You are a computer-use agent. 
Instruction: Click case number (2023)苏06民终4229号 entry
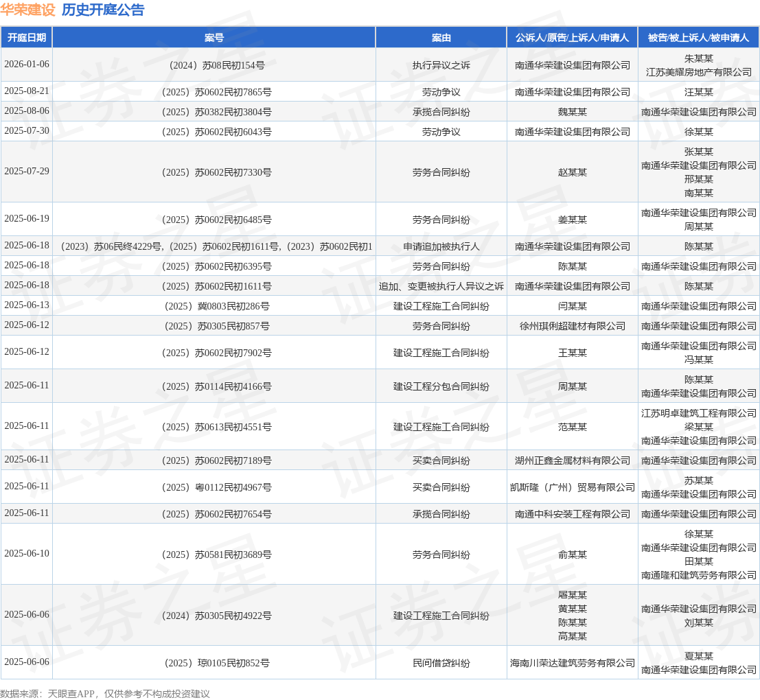[109, 246]
